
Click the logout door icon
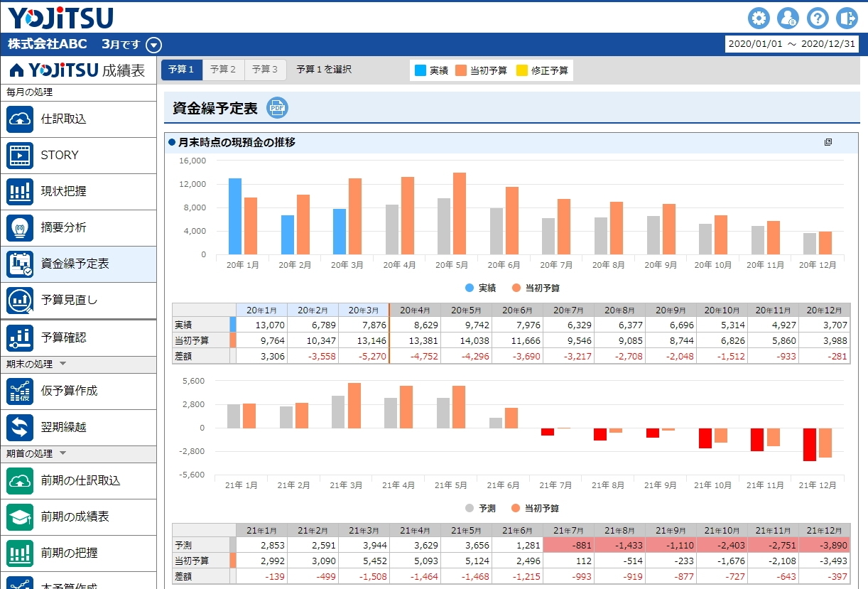(846, 18)
